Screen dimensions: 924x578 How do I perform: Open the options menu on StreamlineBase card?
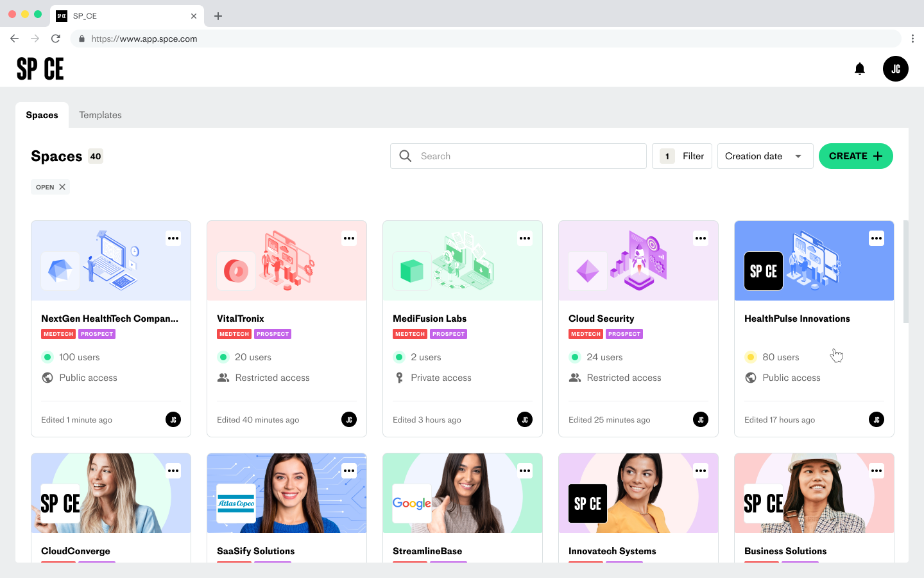click(525, 471)
